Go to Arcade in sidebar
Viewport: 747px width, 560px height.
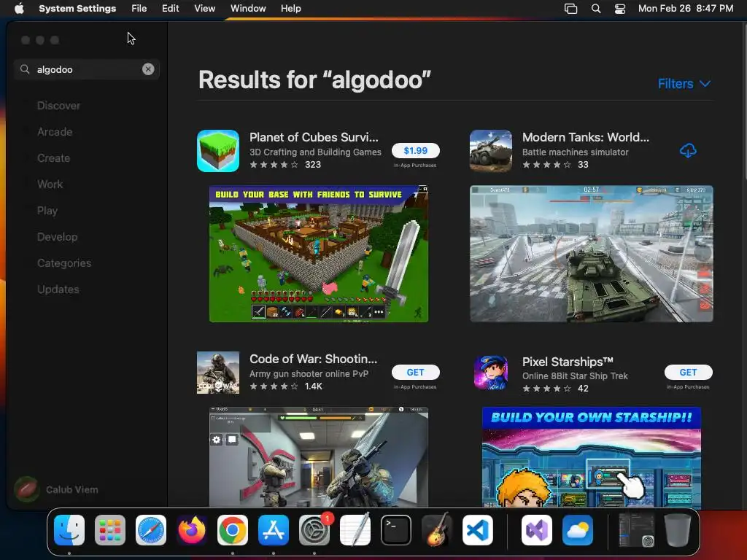pos(55,132)
